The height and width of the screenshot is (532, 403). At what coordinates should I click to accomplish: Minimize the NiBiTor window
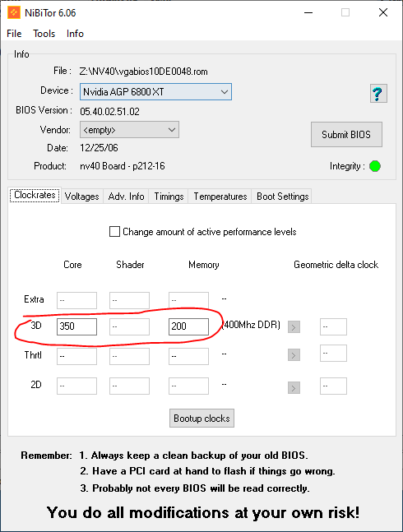coord(308,12)
